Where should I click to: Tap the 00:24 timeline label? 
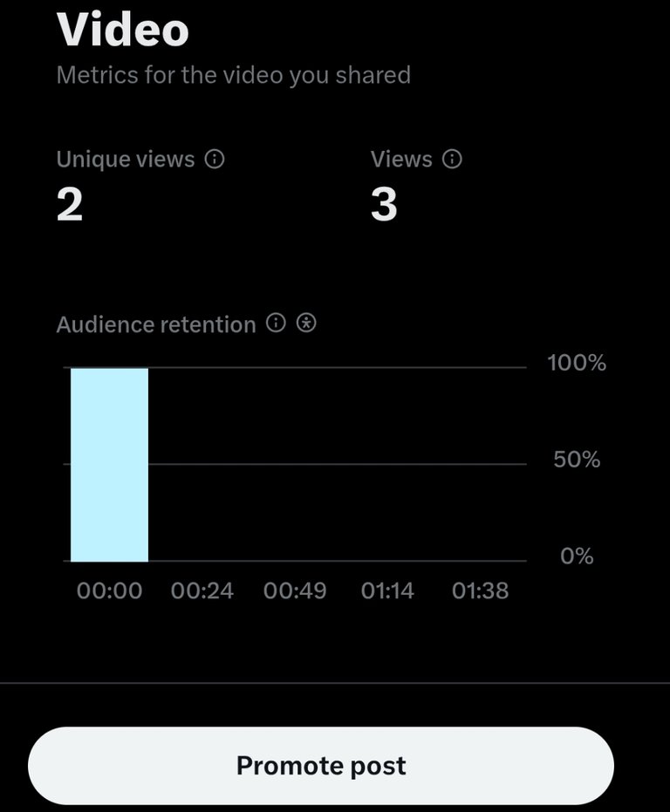point(202,590)
